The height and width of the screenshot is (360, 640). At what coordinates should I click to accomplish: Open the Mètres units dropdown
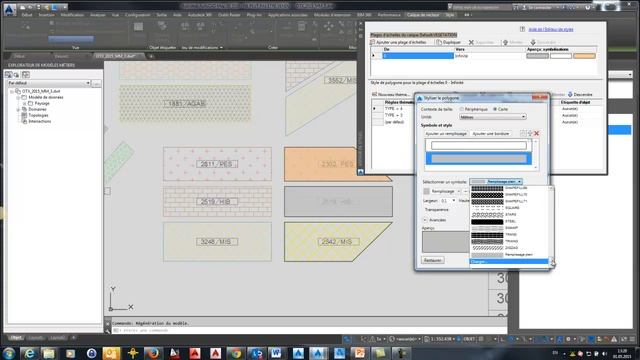(x=493, y=117)
